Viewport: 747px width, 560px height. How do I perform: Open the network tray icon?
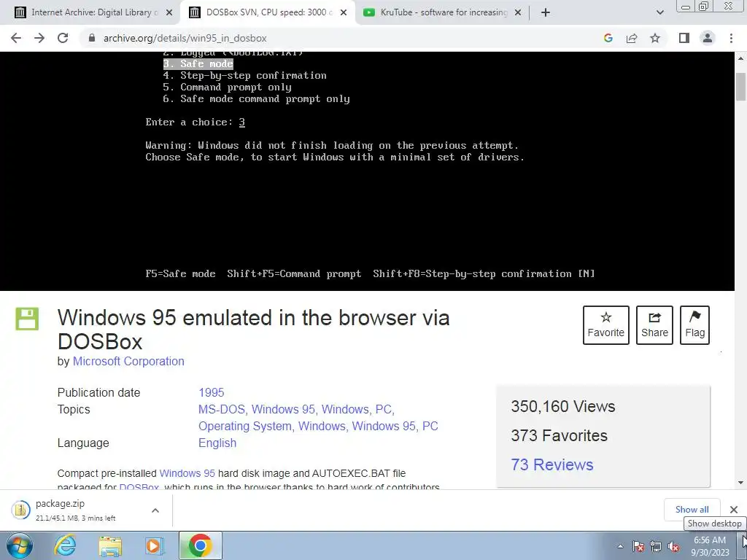656,546
